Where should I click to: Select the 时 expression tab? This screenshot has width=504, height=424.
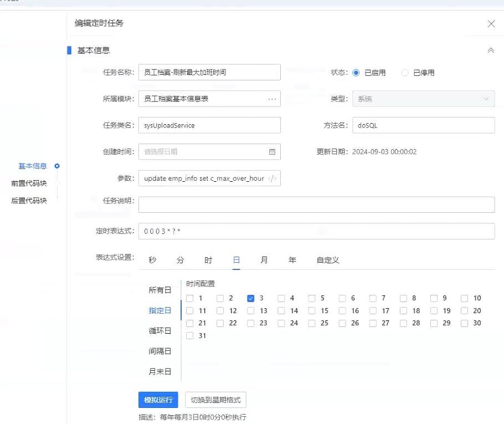click(208, 260)
